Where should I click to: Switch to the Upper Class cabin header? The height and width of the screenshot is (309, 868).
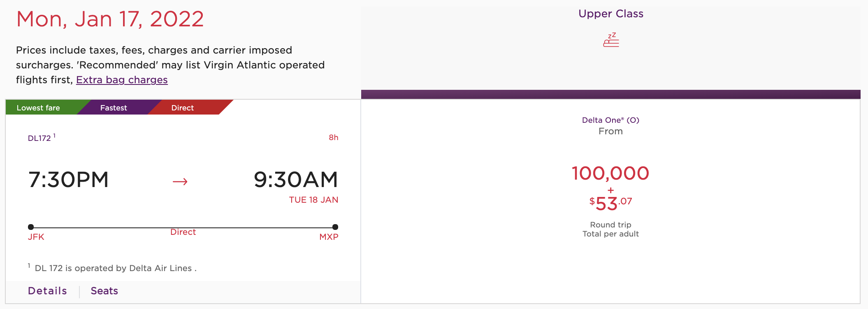pos(610,13)
